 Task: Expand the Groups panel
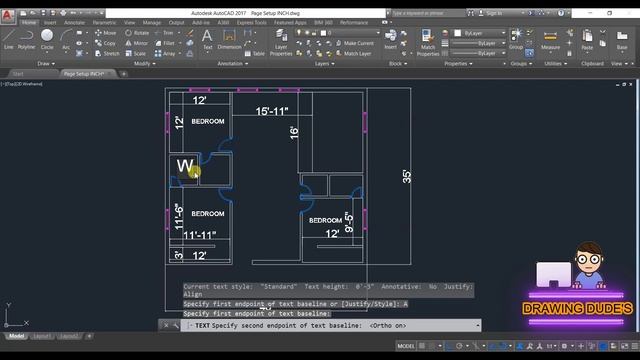tap(521, 64)
